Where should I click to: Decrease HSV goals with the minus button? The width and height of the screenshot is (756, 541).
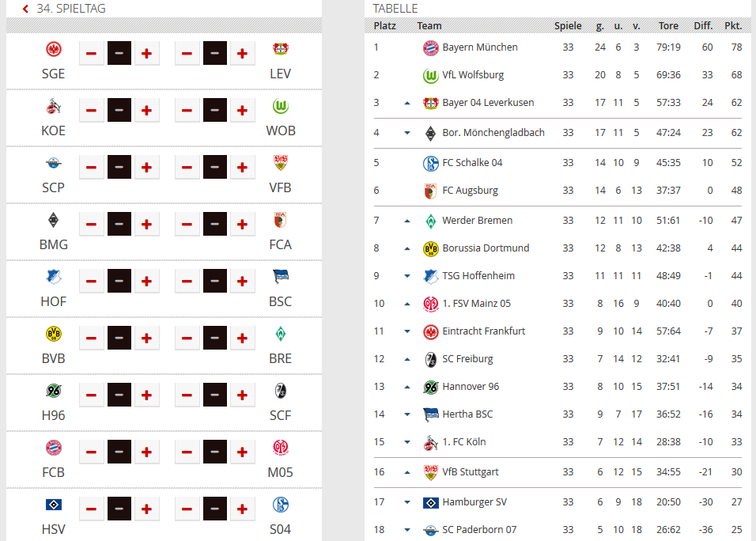pos(91,509)
